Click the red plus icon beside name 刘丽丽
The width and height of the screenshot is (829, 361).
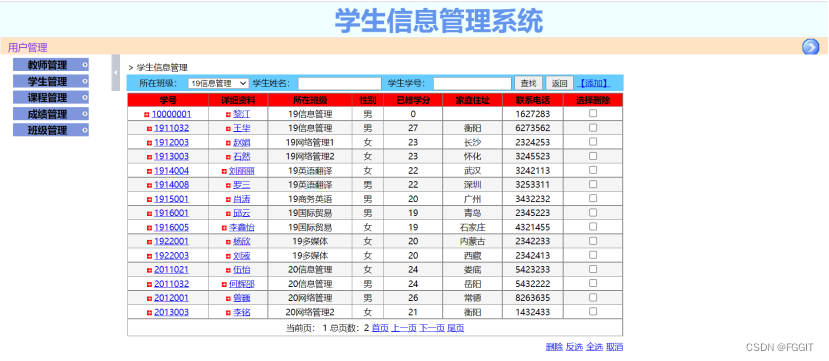224,171
